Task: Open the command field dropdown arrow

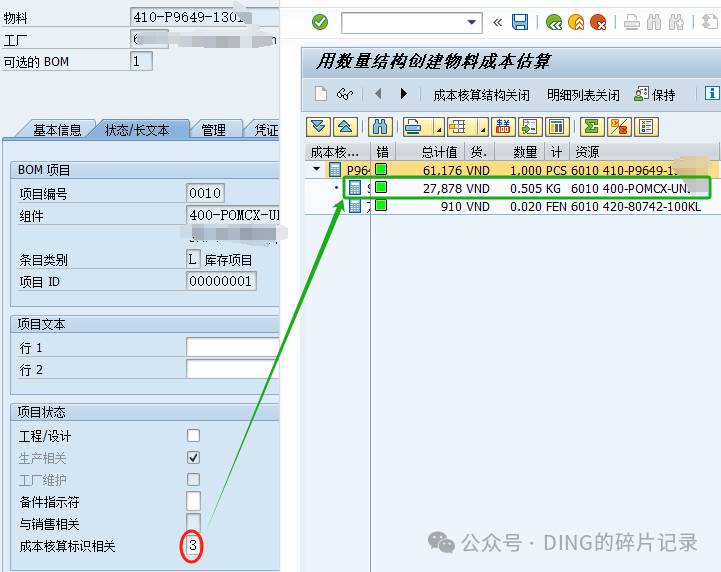Action: pyautogui.click(x=471, y=22)
